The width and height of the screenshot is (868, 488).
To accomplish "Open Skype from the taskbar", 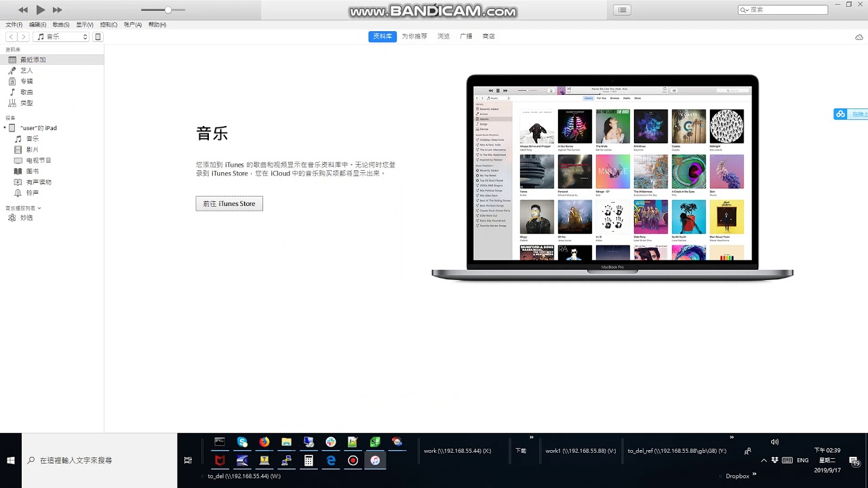I will (242, 442).
